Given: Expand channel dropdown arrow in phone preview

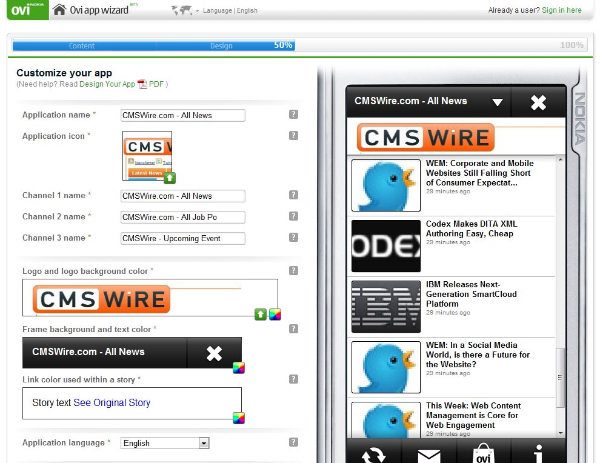Looking at the screenshot, I should click(x=497, y=102).
